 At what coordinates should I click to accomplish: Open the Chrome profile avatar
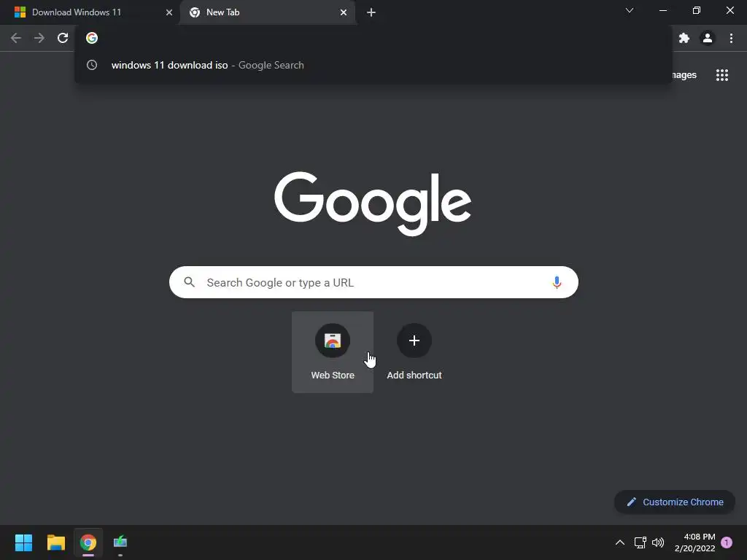coord(708,38)
